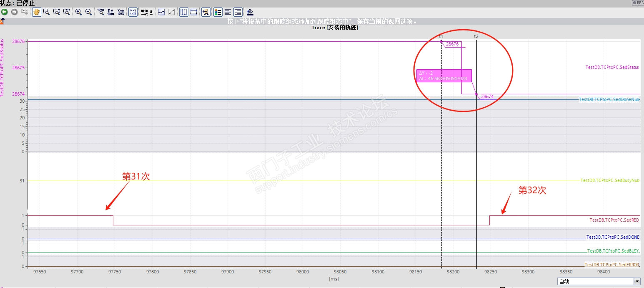Select the hand pan tool
644x288 pixels.
(37, 12)
